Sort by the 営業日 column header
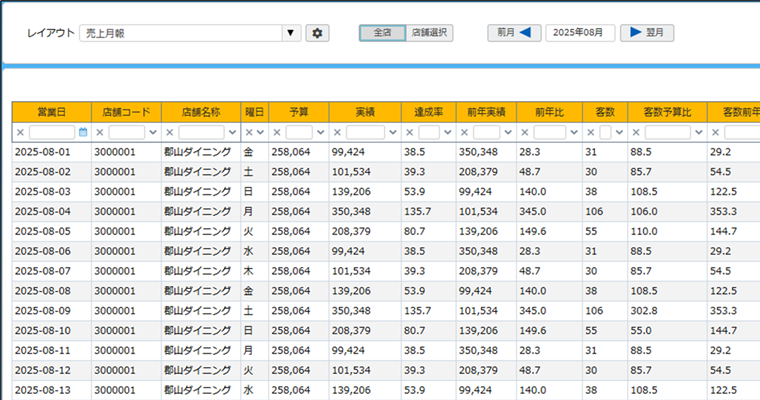This screenshot has width=760, height=400. tap(51, 112)
